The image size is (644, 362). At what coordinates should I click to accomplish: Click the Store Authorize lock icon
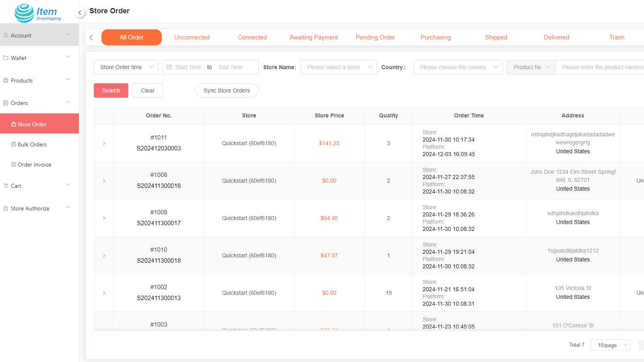[x=6, y=208]
